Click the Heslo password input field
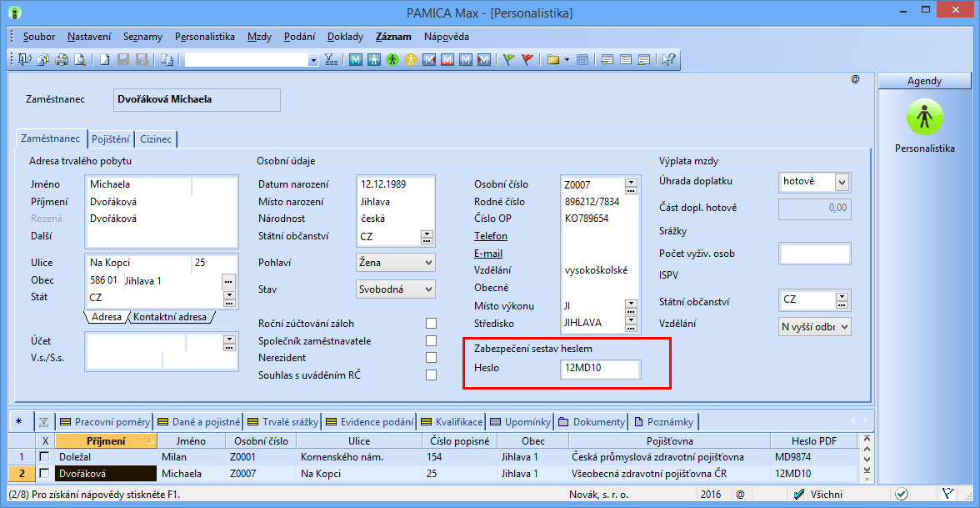This screenshot has width=980, height=508. point(600,370)
